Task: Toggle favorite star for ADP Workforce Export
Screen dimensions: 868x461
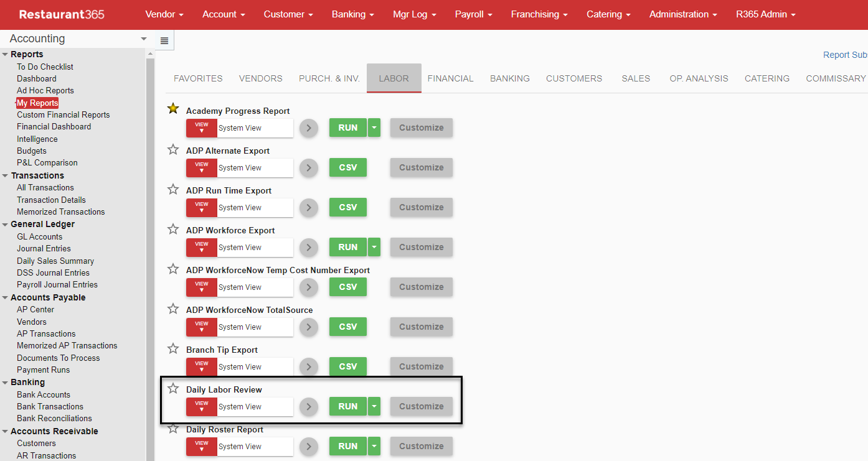Action: tap(173, 229)
